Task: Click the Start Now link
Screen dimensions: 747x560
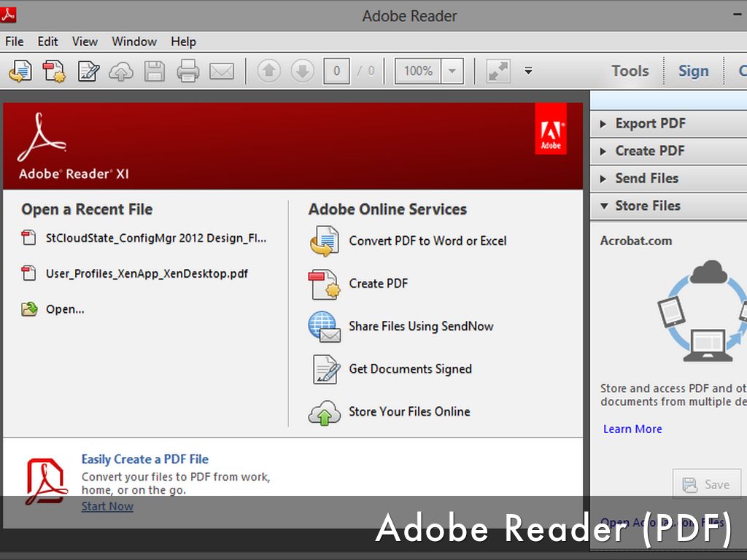Action: tap(107, 506)
